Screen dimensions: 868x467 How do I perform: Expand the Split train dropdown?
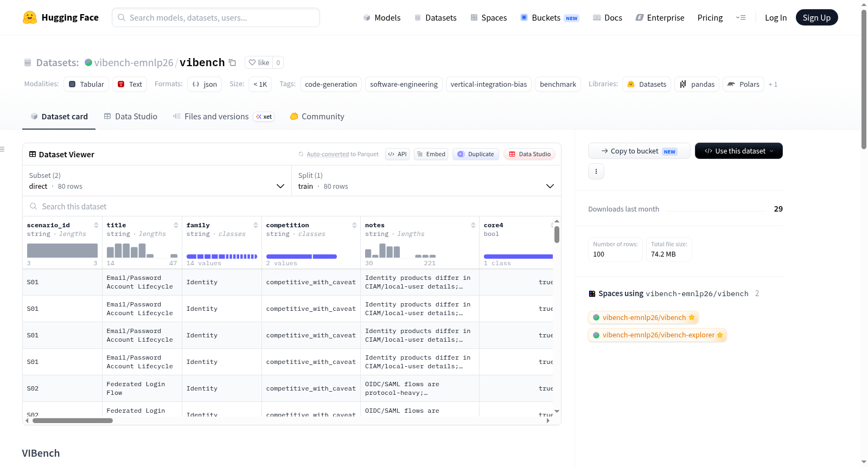pos(426,181)
